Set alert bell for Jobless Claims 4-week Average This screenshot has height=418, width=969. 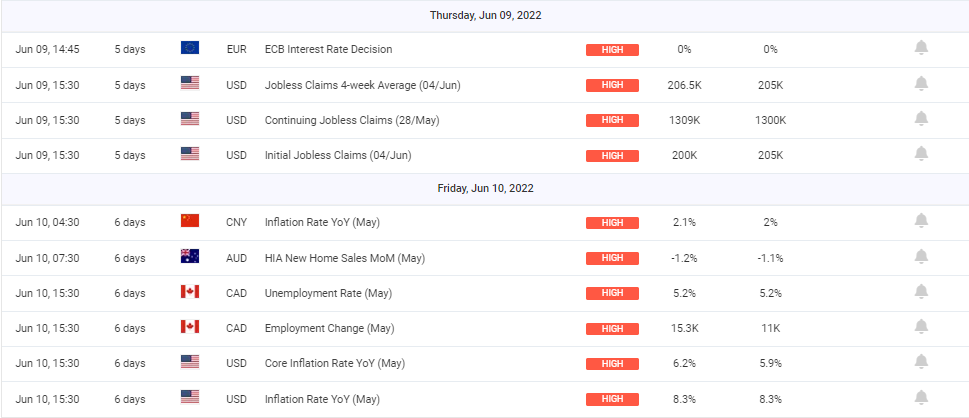click(921, 84)
